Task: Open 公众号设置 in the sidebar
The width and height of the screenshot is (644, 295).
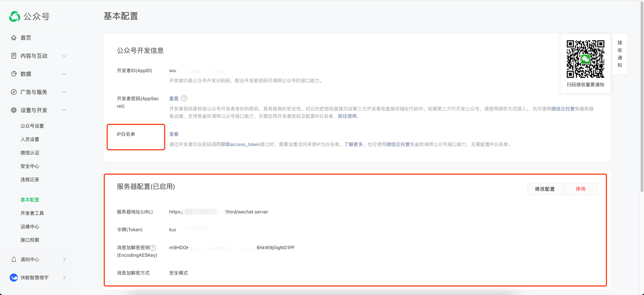Action: (32, 126)
